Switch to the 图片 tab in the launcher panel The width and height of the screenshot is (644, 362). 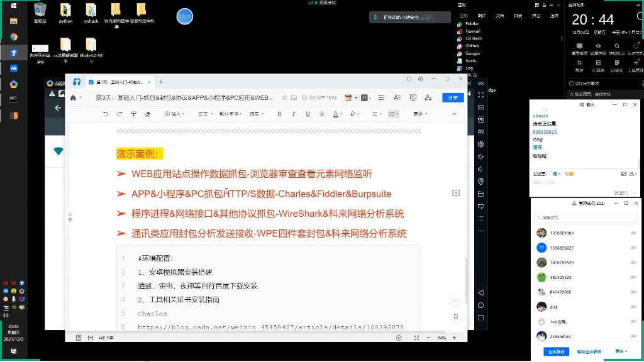(x=482, y=16)
